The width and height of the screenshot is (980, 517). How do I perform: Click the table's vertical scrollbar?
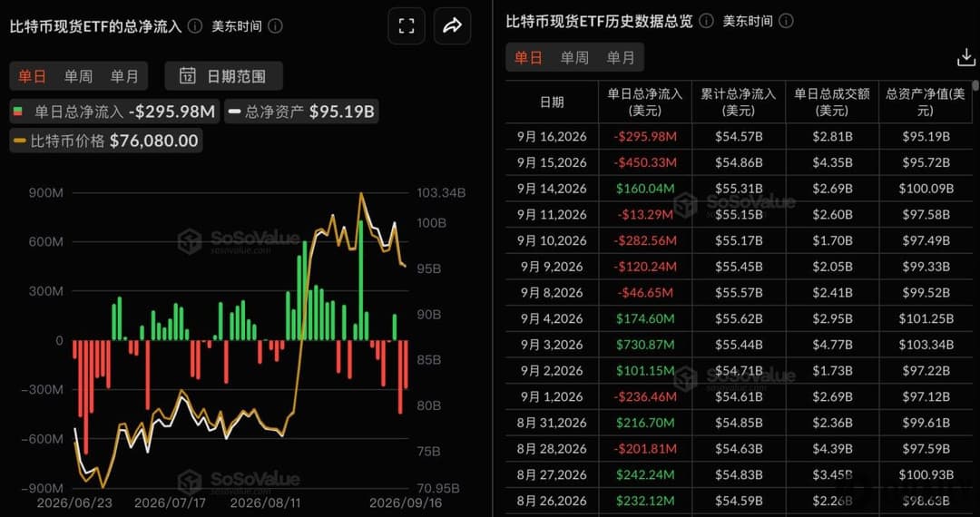pos(976,84)
